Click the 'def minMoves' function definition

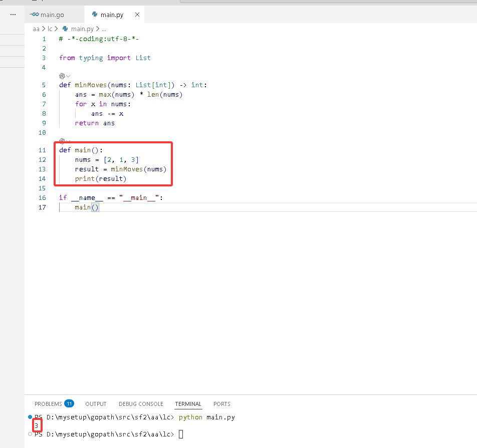[133, 85]
